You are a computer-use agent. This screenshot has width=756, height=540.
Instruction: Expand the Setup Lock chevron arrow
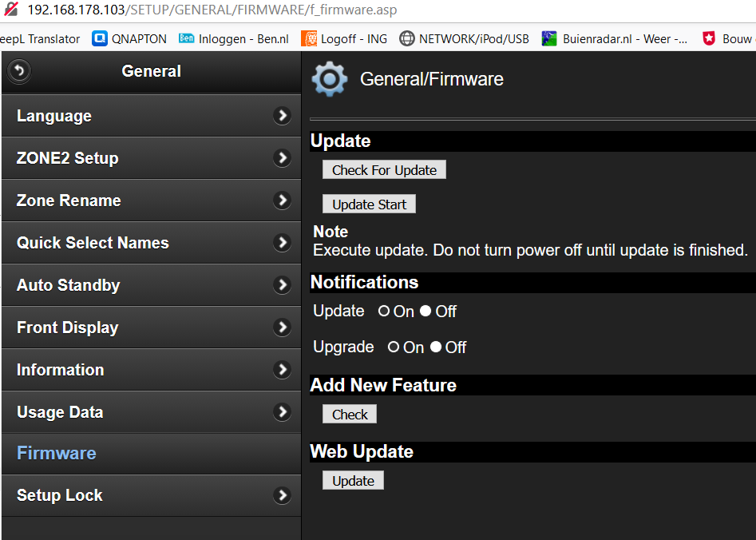tap(282, 495)
